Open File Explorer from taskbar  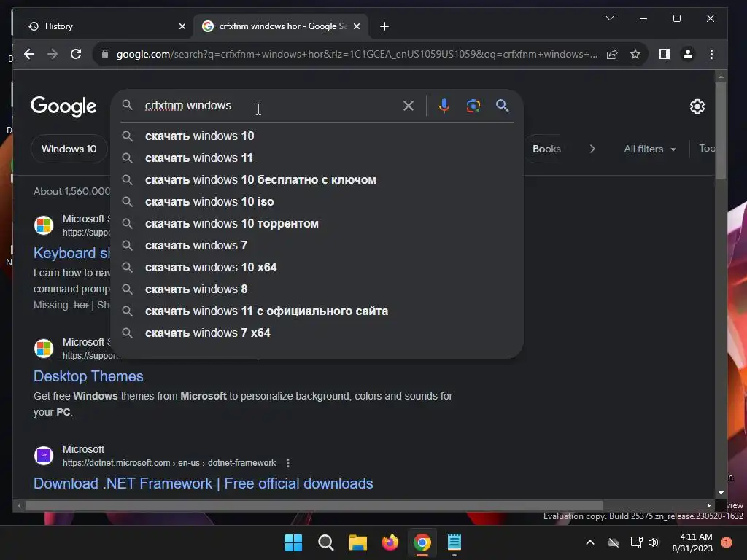pyautogui.click(x=357, y=542)
